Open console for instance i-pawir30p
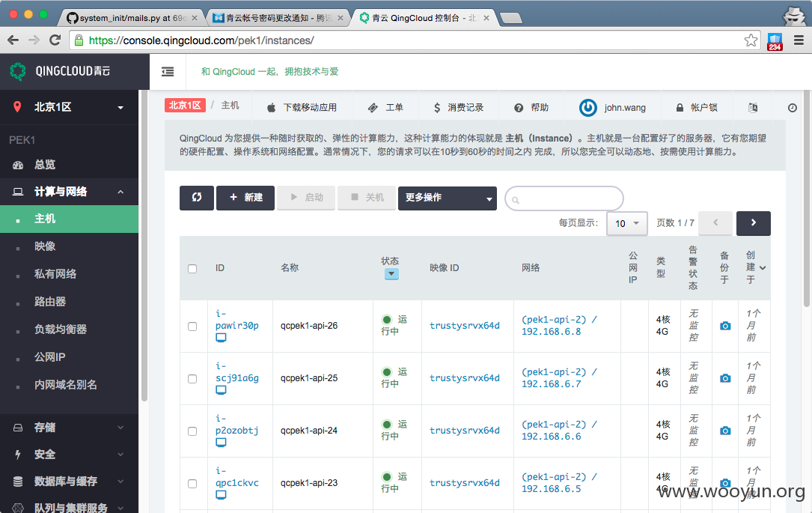This screenshot has height=513, width=812. pyautogui.click(x=221, y=338)
